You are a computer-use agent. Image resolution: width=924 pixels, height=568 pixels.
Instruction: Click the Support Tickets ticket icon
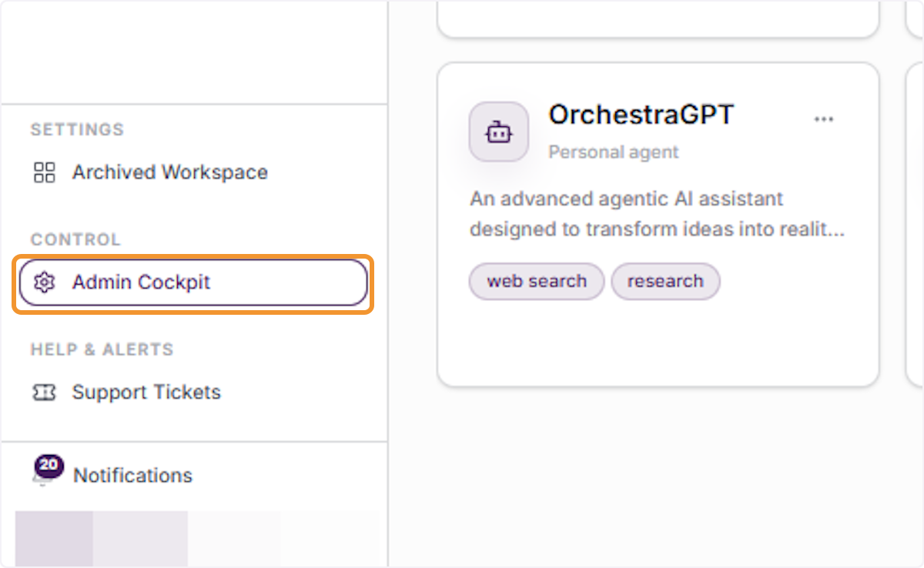(x=45, y=393)
